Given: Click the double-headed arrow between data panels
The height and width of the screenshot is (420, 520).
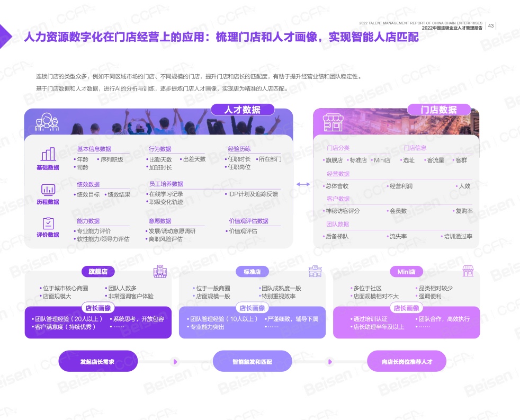Looking at the screenshot, I should pos(303,184).
